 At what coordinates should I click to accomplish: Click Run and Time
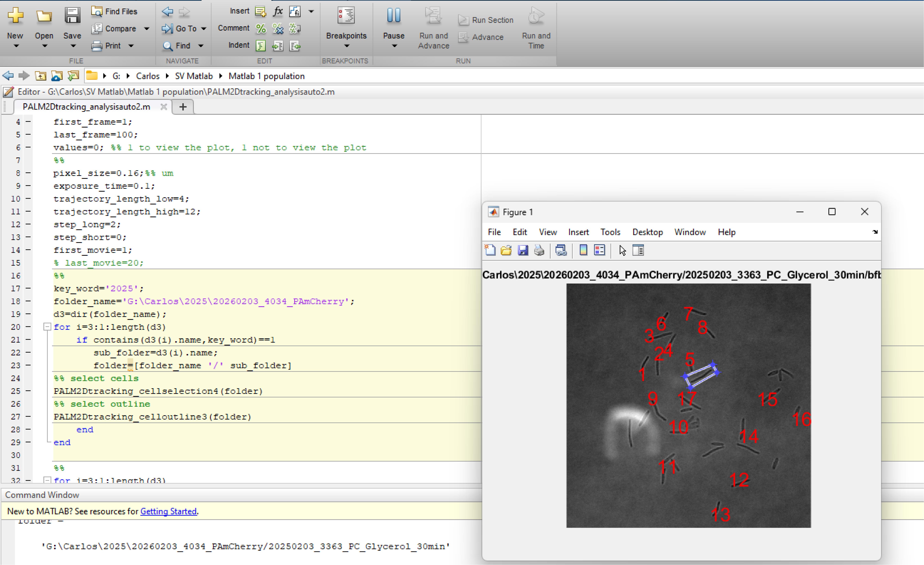pyautogui.click(x=536, y=28)
